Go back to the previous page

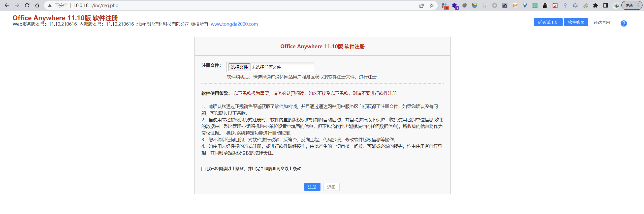click(7, 5)
